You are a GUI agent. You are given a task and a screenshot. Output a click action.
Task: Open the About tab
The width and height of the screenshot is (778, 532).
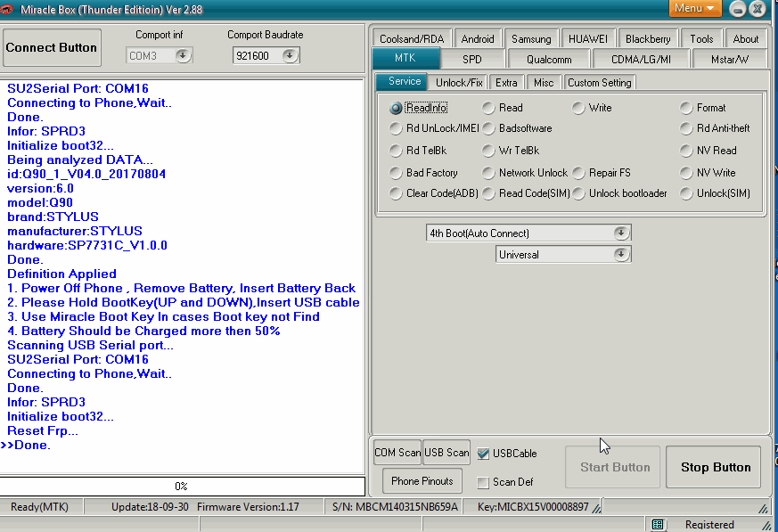[x=745, y=38]
